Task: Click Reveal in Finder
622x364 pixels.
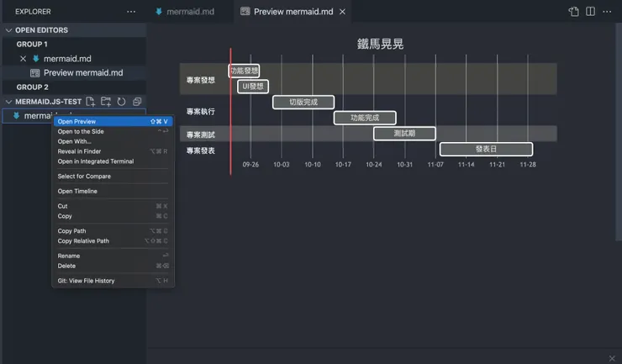Action: tap(113, 151)
